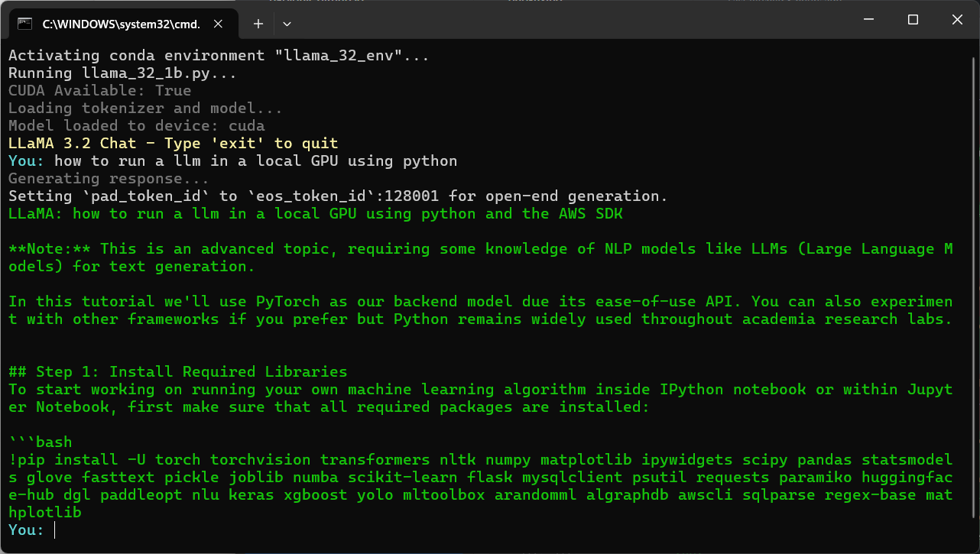
Task: Click the 'Running llama_32_1b.py...' line
Action: coord(122,73)
